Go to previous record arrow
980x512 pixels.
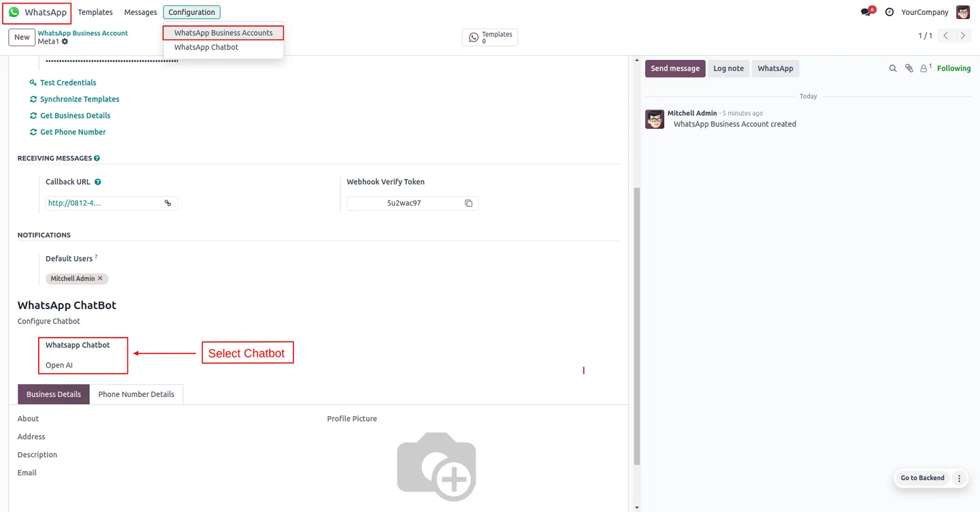pyautogui.click(x=946, y=35)
